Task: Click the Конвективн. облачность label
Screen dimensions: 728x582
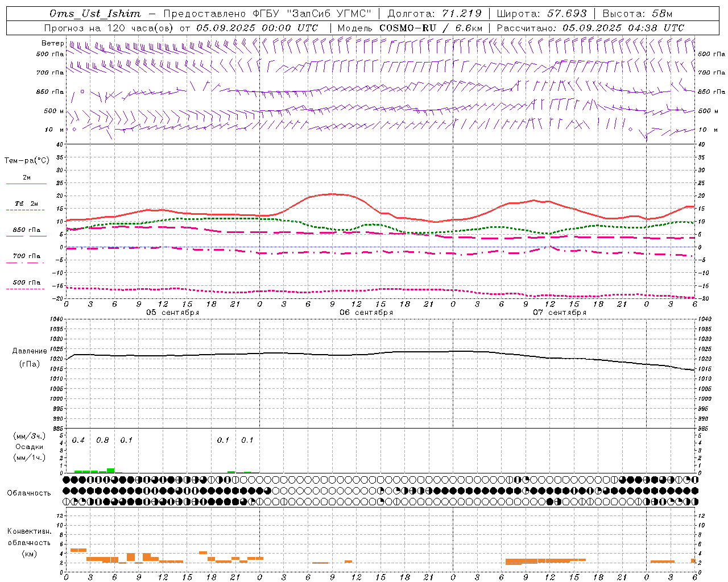Action: coord(29,542)
